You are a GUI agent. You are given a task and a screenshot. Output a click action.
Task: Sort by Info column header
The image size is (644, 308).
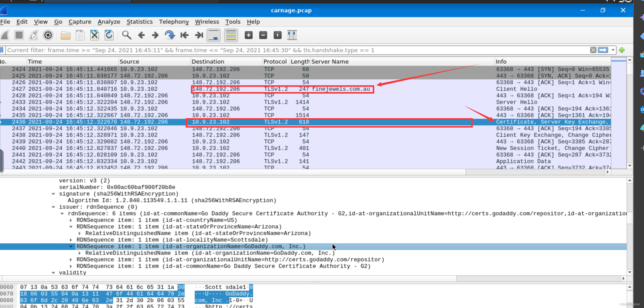tap(552, 61)
